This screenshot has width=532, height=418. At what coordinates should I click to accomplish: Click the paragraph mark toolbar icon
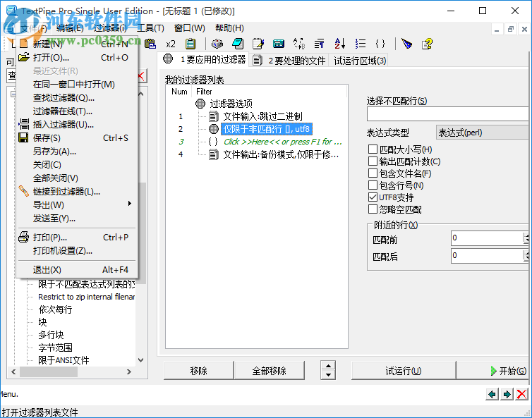click(x=319, y=44)
